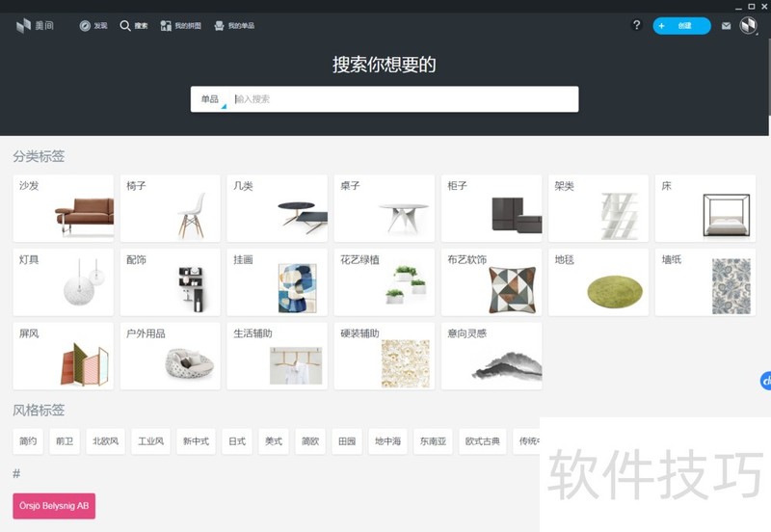Select the 屏风 screen divider category card
The height and width of the screenshot is (532, 771).
[63, 356]
